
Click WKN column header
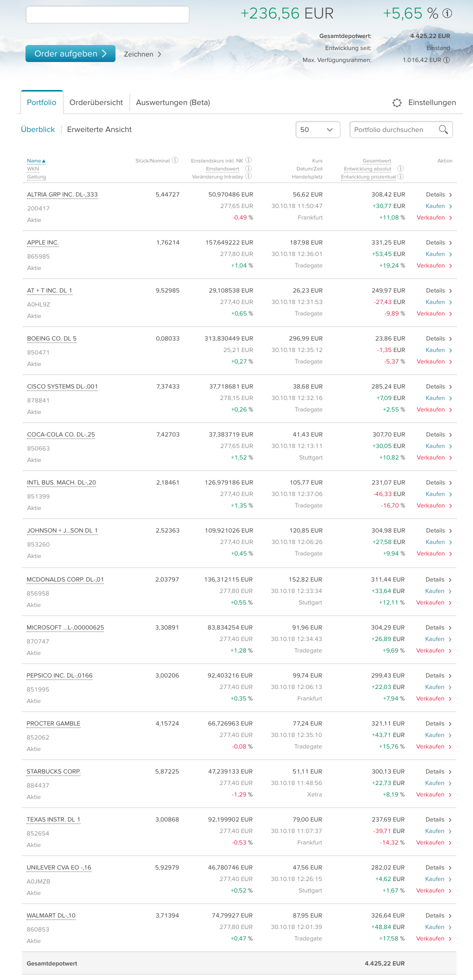(x=33, y=168)
